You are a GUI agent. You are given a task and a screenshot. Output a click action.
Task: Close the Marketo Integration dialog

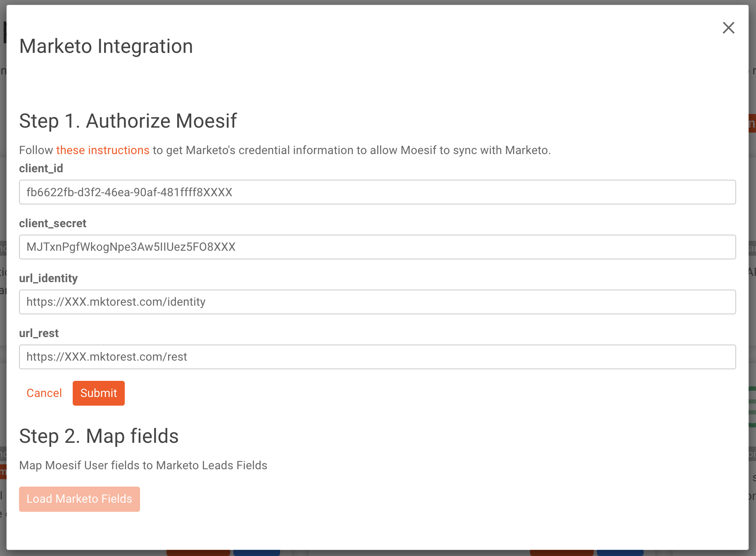click(728, 28)
